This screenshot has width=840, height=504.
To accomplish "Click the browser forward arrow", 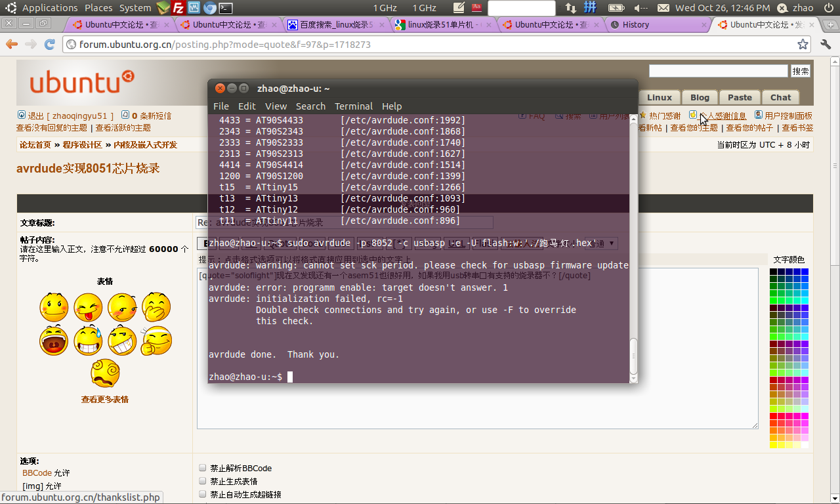I will [x=31, y=44].
